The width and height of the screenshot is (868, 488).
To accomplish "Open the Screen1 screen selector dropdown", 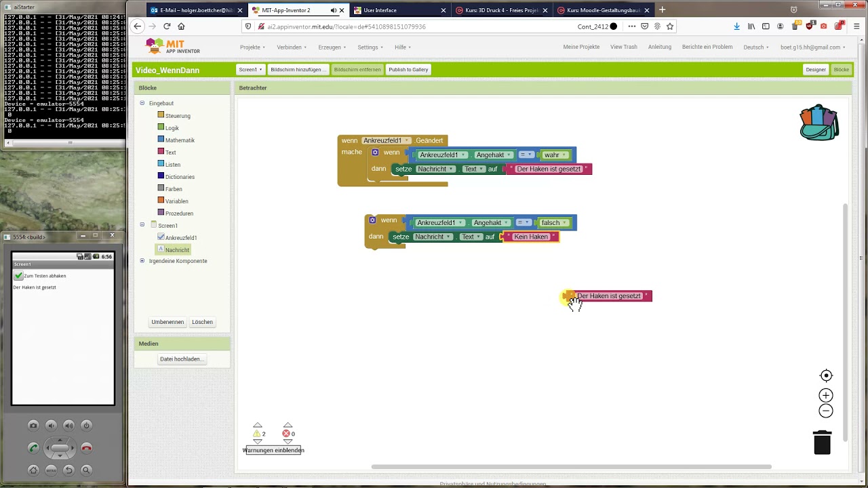I will click(x=250, y=70).
